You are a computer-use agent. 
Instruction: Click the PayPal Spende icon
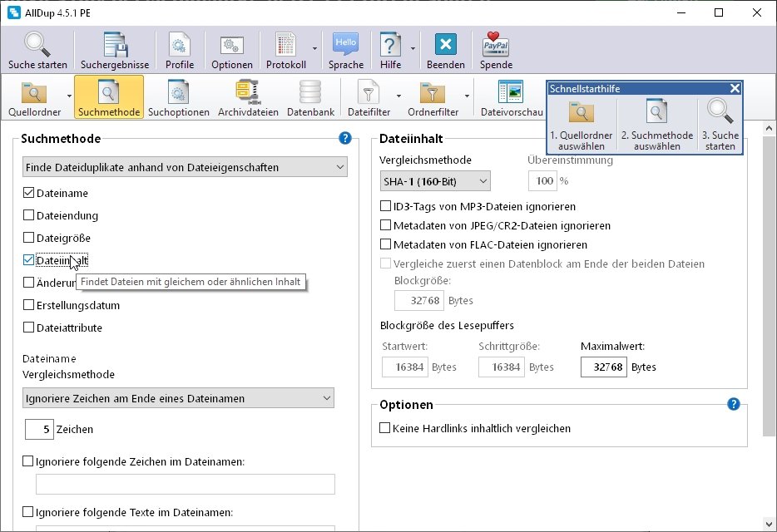click(x=495, y=46)
